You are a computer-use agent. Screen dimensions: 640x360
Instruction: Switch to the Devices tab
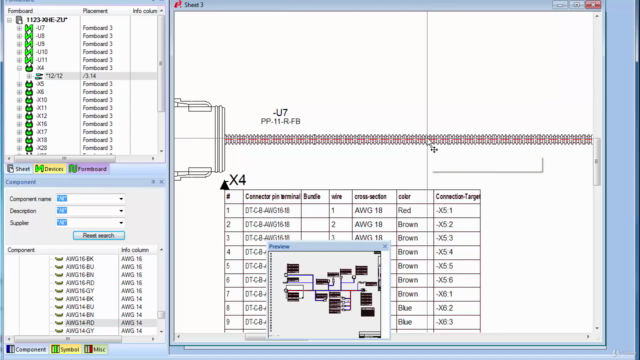click(49, 169)
